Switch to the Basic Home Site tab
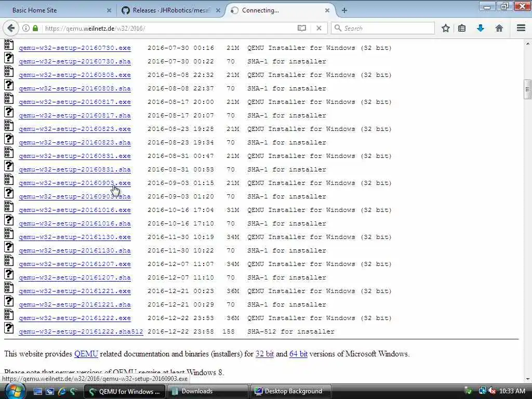The height and width of the screenshot is (399, 532). tap(58, 10)
